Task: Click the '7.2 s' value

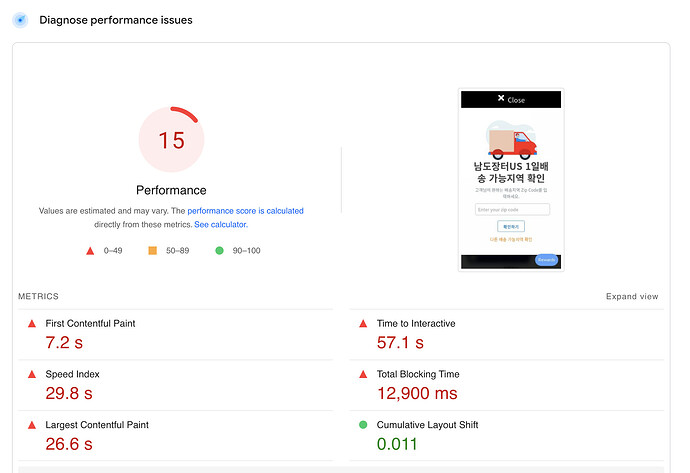Action: (64, 342)
